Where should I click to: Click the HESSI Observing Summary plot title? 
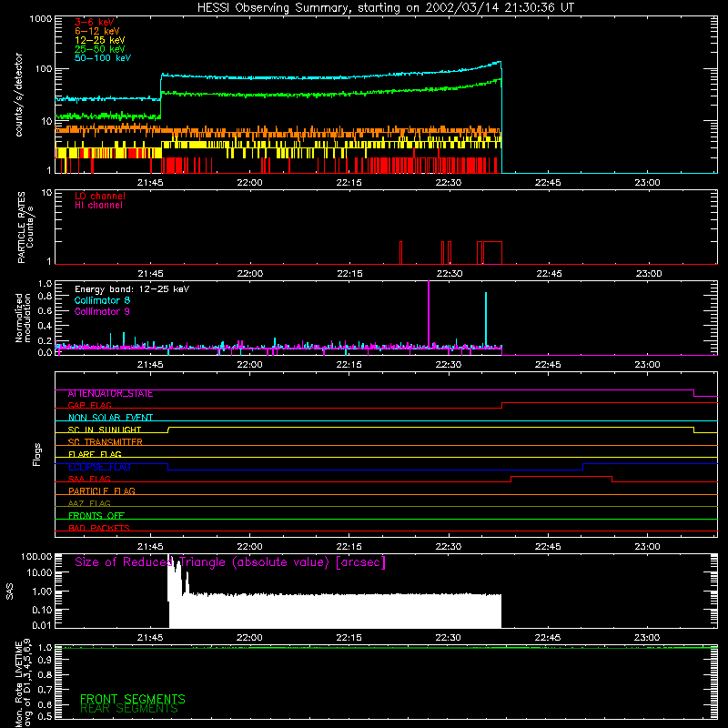click(x=385, y=8)
